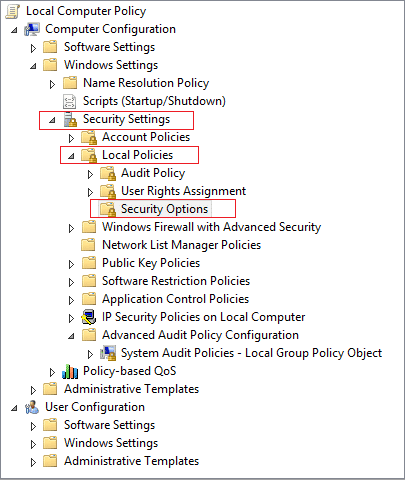
Task: Click the Security Options locked folder icon
Action: (108, 209)
